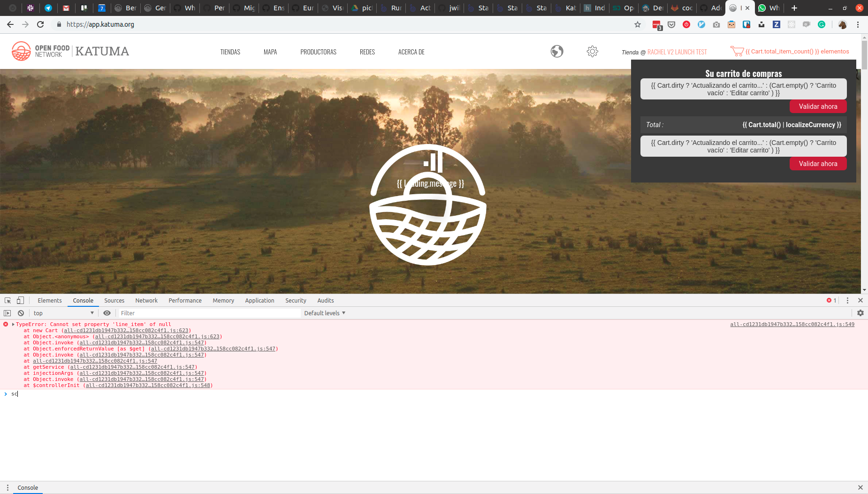The width and height of the screenshot is (868, 494).
Task: Open console settings gear
Action: point(860,313)
